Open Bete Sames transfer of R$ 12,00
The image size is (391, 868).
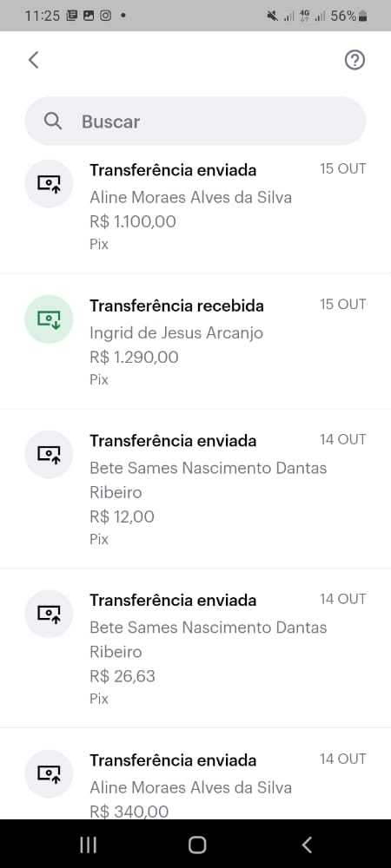tap(195, 489)
